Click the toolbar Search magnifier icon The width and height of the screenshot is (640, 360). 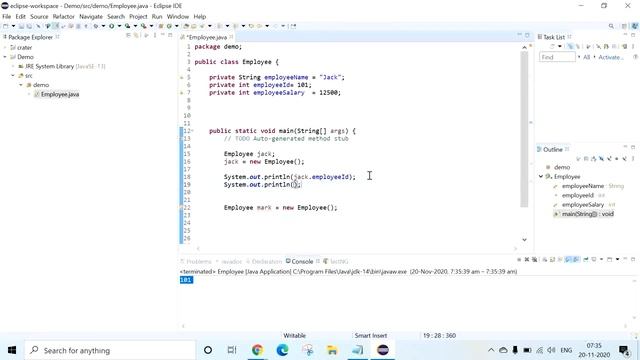[611, 26]
